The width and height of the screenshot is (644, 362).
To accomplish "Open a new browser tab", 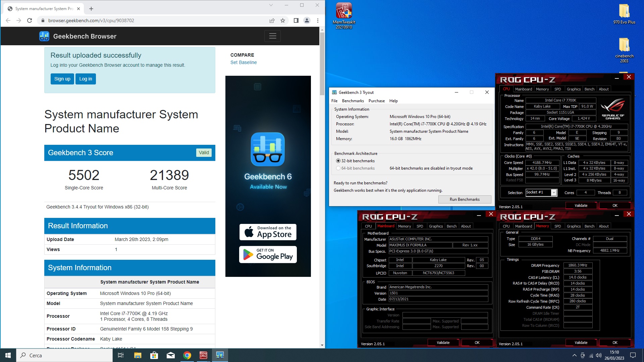I will (x=91, y=9).
